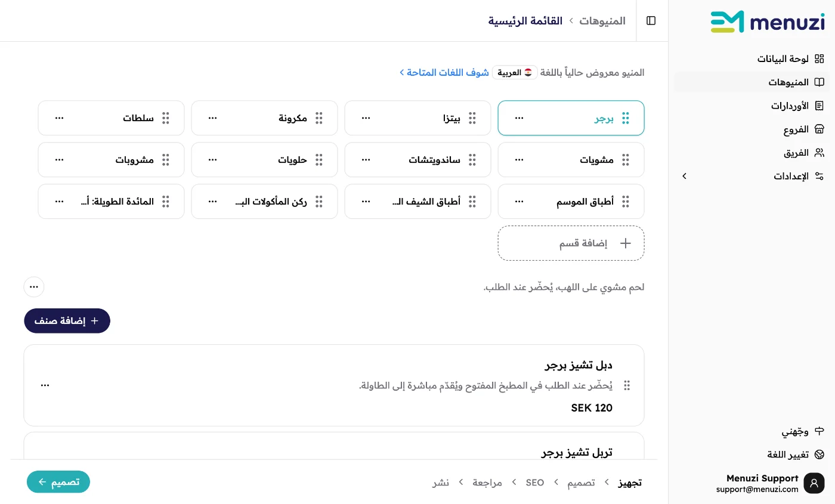Viewport: 835px width, 504px height.
Task: Select the مكرونة section card
Action: [x=264, y=118]
